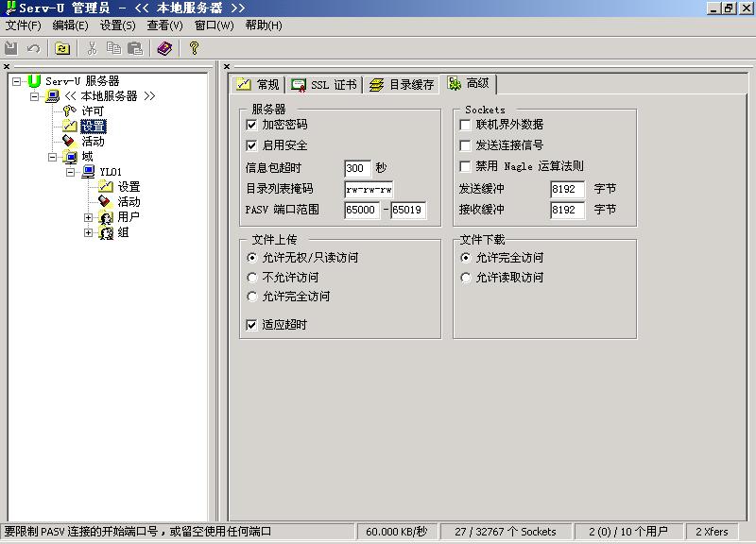756x544 pixels.
Task: Uncheck the 加密密码 checkbox
Action: coord(251,125)
